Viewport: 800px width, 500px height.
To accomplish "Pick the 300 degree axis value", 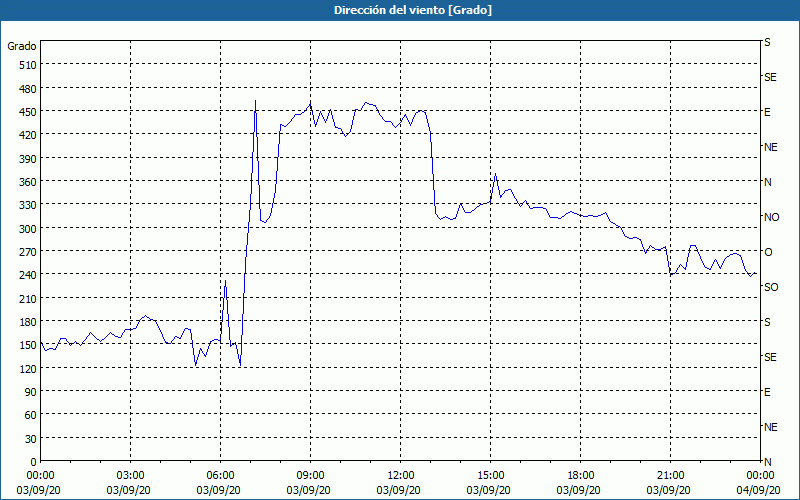I will coord(28,229).
